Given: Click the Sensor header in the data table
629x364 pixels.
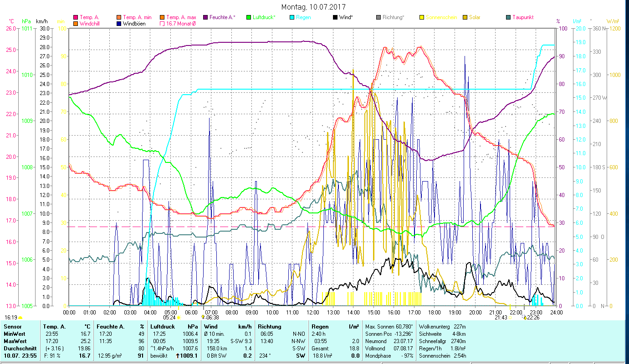Looking at the screenshot, I should pyautogui.click(x=12, y=327).
